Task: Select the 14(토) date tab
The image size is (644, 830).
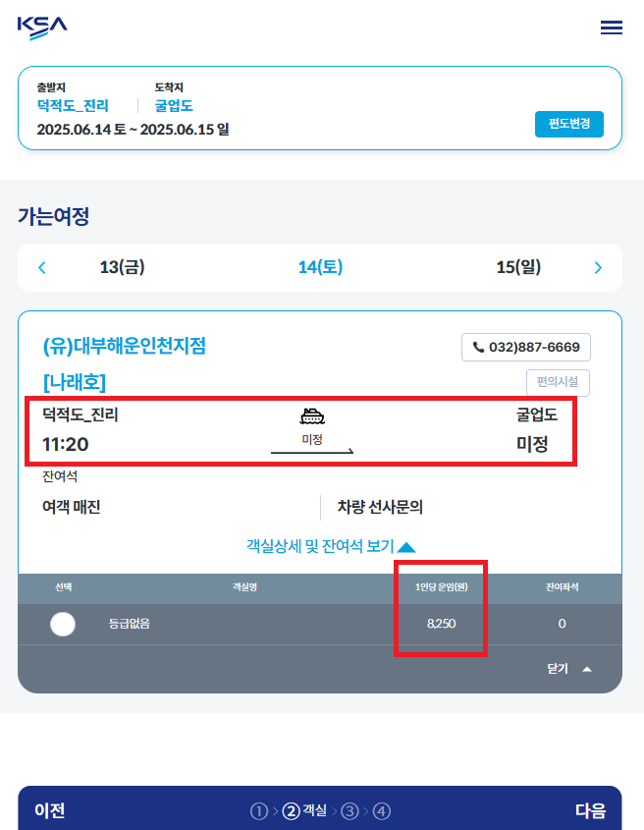Action: pos(322,266)
